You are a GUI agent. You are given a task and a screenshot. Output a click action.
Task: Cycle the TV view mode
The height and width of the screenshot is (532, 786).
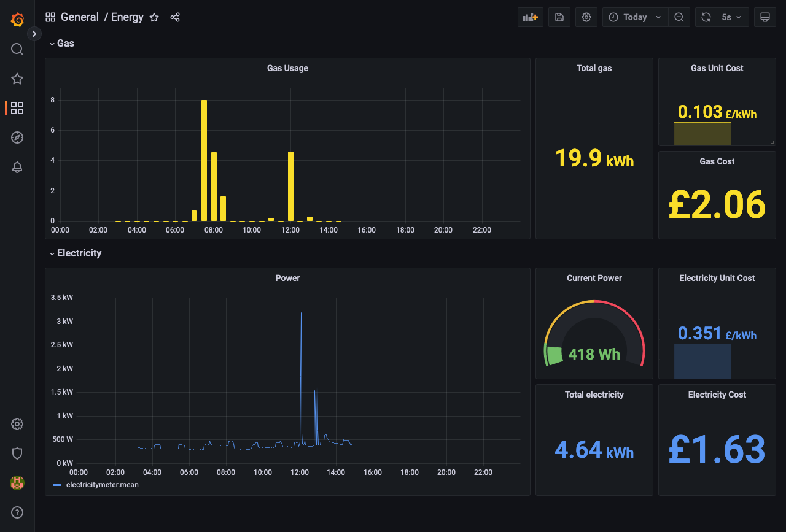(x=765, y=17)
